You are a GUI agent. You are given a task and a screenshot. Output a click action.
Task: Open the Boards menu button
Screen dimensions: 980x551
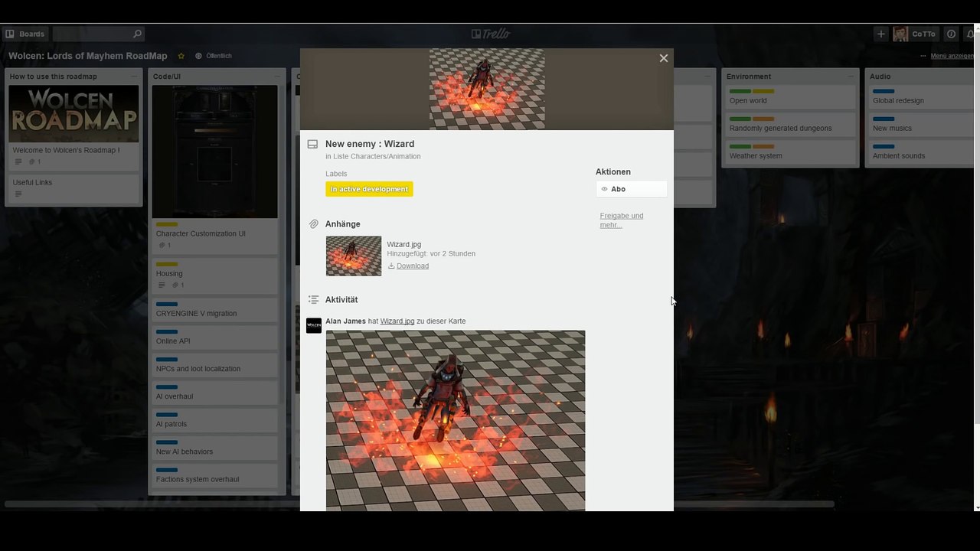click(x=25, y=34)
